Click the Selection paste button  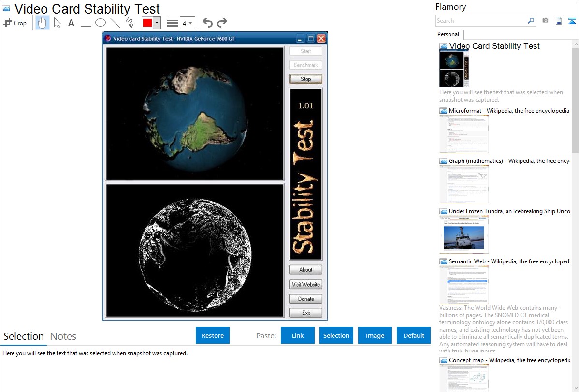336,335
